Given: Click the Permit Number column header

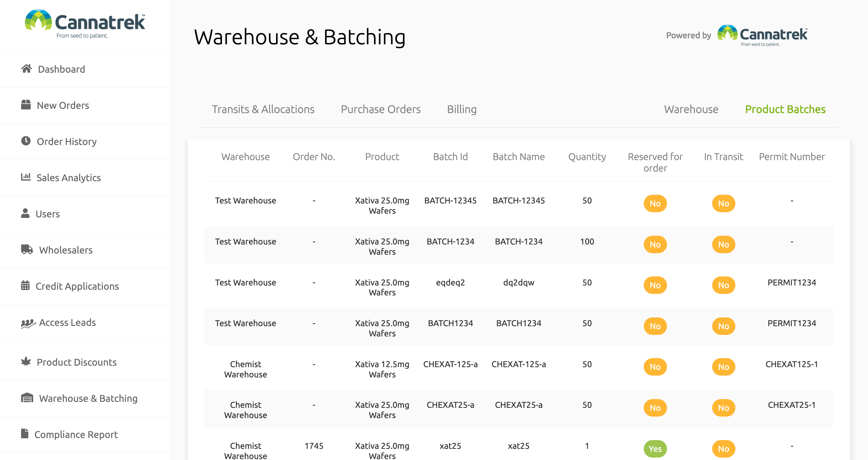Looking at the screenshot, I should point(792,157).
